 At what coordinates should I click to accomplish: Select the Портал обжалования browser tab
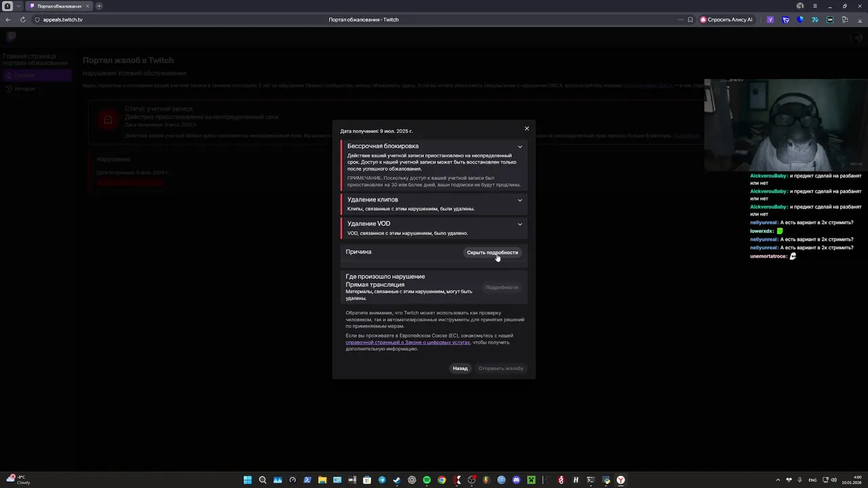59,6
